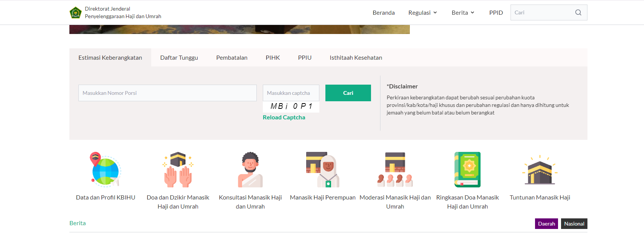Click the Kemenag logo in header

click(76, 13)
